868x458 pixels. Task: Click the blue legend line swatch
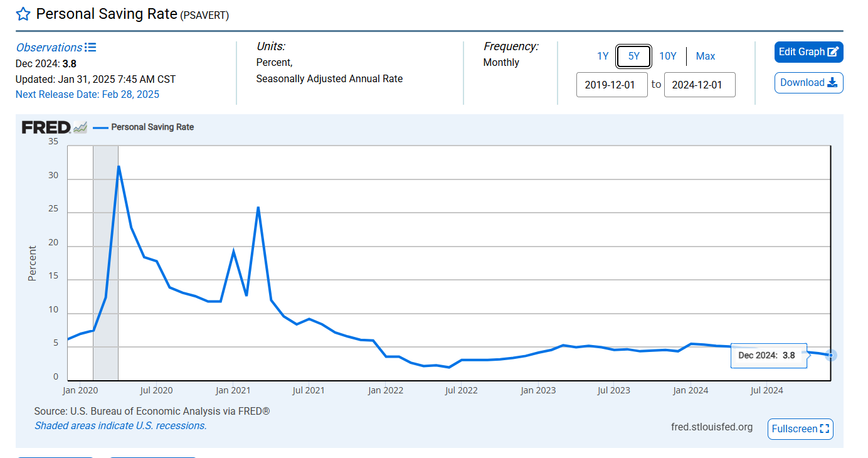(x=100, y=127)
